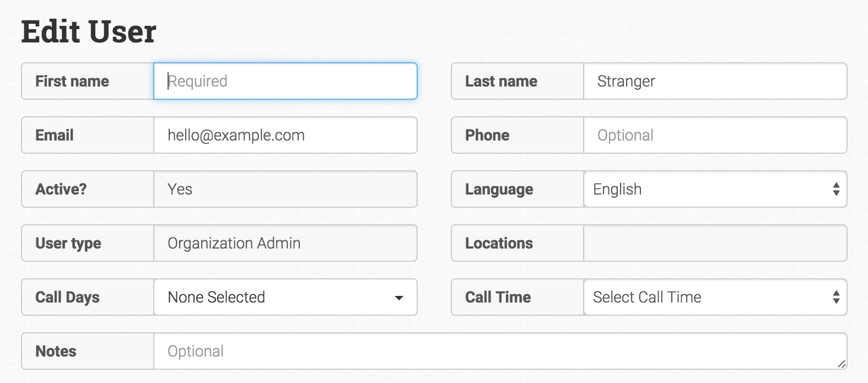Screen dimensions: 868x383
Task: Click the Call Time stepper arrows icon
Action: click(x=836, y=297)
